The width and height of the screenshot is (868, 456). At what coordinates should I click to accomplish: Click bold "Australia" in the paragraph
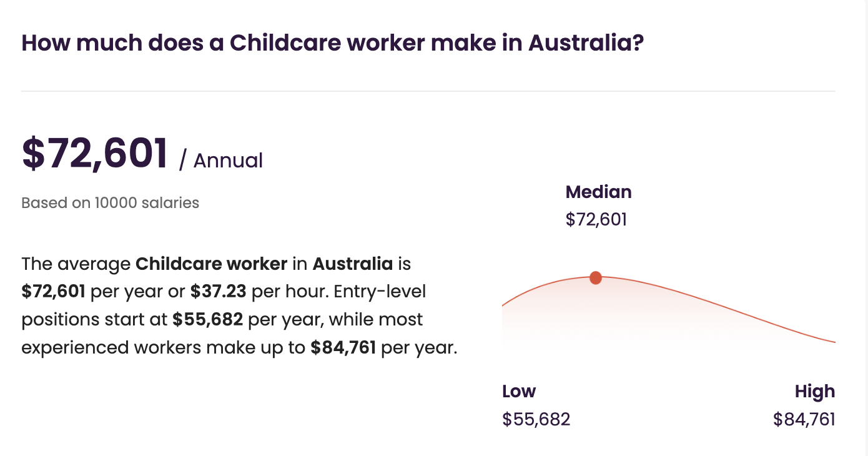point(352,264)
